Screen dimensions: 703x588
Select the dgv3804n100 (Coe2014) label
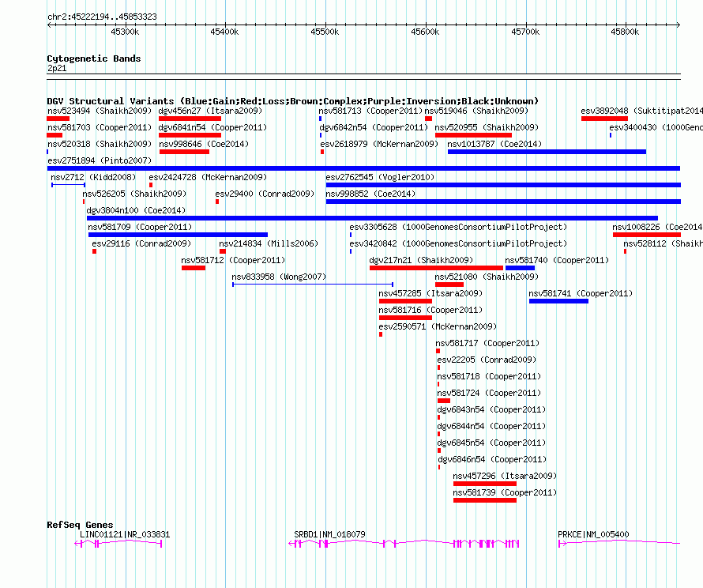click(136, 210)
